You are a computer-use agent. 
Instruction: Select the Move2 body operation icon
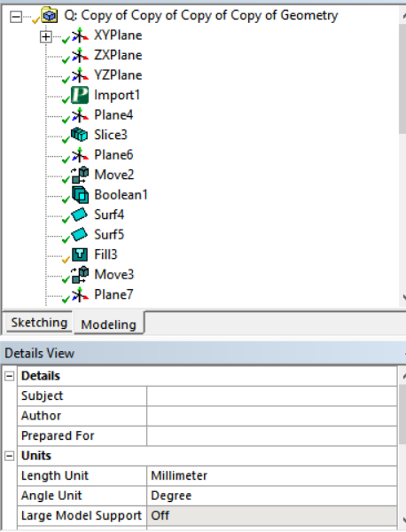pyautogui.click(x=80, y=175)
